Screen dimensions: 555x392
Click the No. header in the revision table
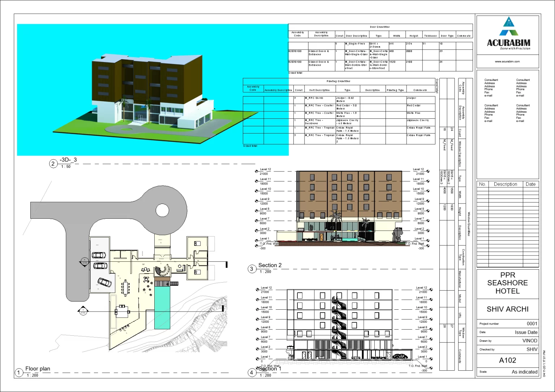(x=482, y=184)
